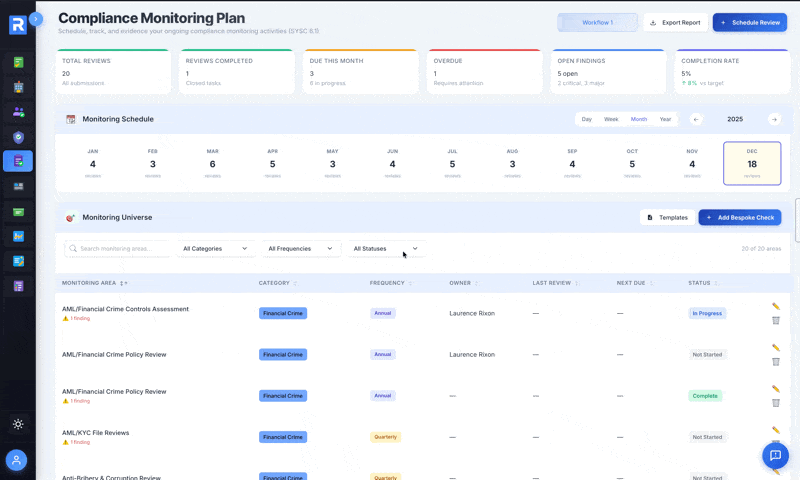
Task: Sort by Owner column header
Action: pos(463,283)
